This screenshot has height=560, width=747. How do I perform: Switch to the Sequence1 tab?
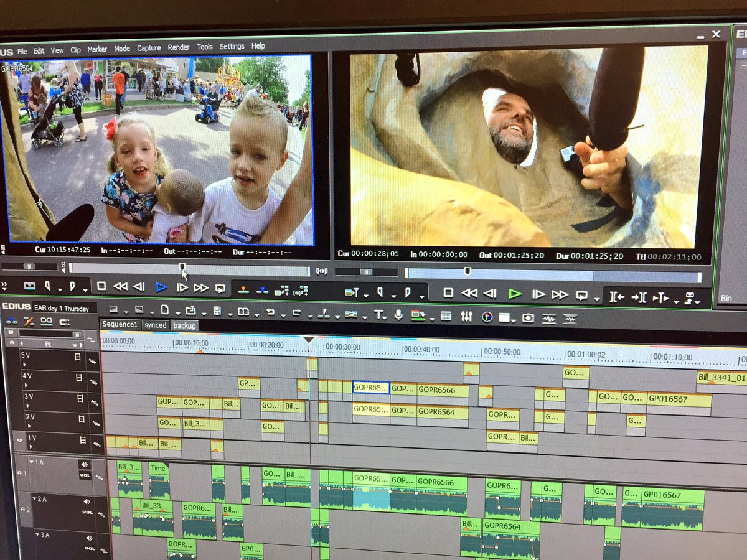120,325
